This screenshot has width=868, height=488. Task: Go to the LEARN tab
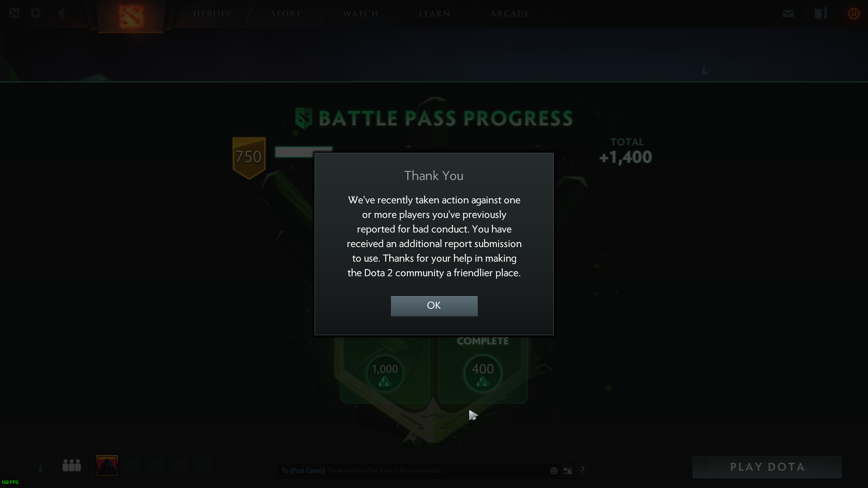434,14
